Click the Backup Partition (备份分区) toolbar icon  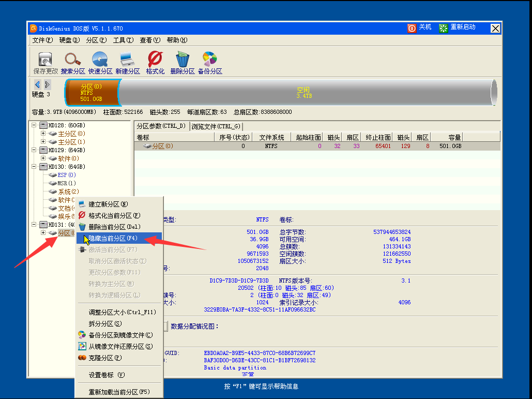pyautogui.click(x=210, y=59)
